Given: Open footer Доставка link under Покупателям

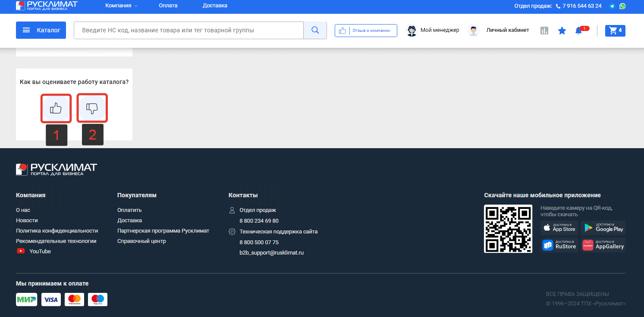Looking at the screenshot, I should point(129,221).
